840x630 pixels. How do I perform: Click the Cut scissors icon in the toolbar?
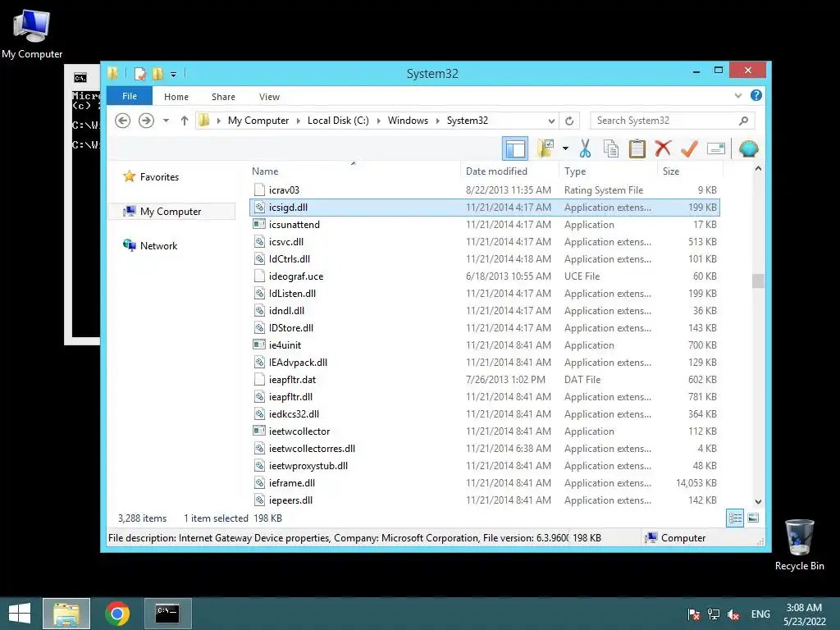(585, 148)
